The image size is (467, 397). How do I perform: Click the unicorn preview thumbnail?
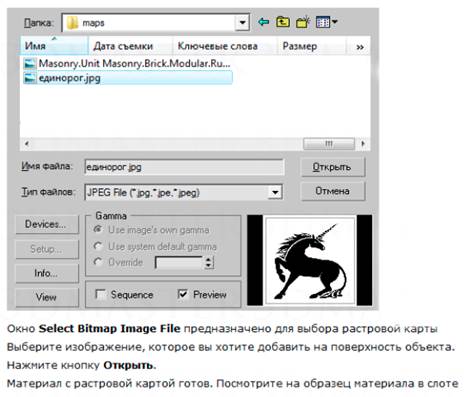[x=310, y=261]
